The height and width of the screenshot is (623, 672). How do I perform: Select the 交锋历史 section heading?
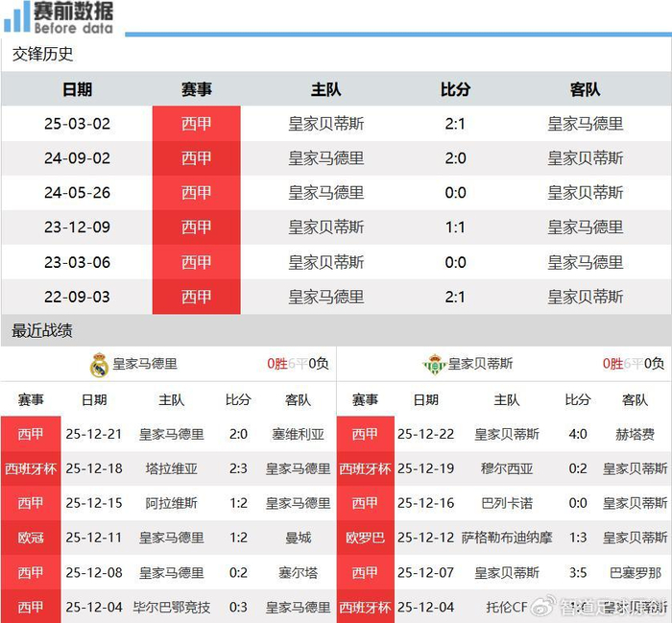[42, 55]
